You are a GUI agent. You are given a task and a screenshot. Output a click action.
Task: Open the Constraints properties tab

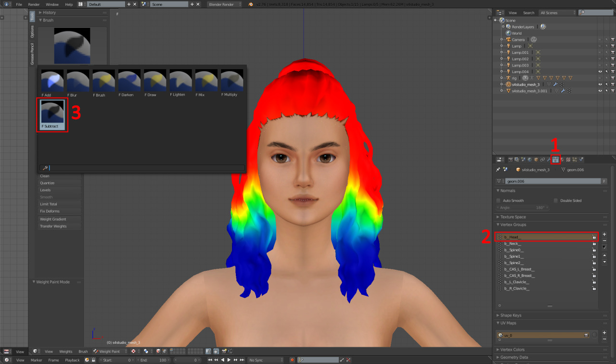click(x=542, y=159)
